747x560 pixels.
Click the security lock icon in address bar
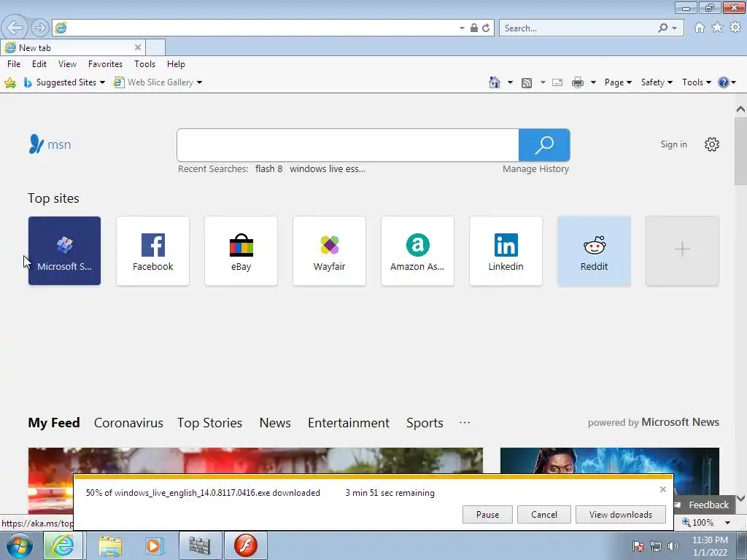[474, 28]
